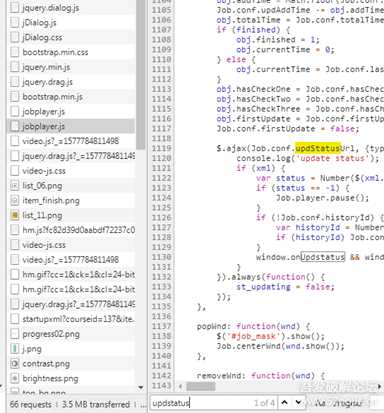Click the list_06.png image icon
This screenshot has height=413, width=384.
pyautogui.click(x=15, y=186)
